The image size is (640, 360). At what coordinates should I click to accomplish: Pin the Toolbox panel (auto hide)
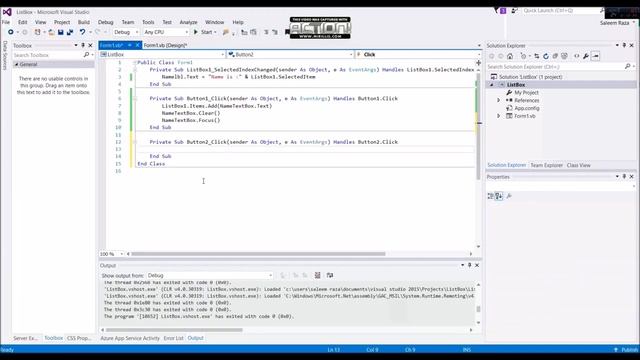pyautogui.click(x=83, y=45)
